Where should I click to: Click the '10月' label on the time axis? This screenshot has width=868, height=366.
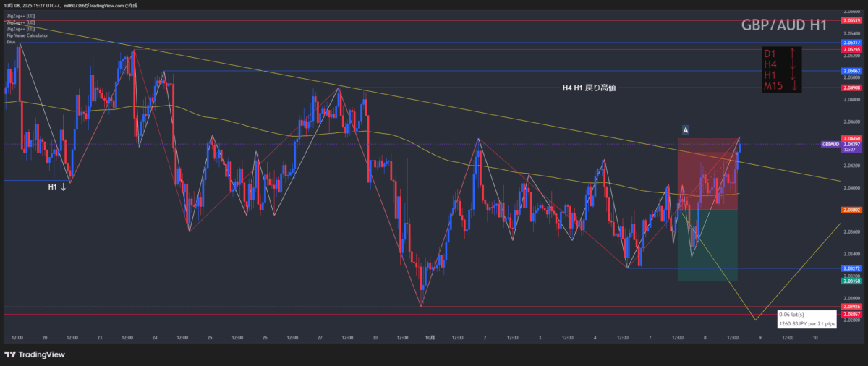(430, 337)
